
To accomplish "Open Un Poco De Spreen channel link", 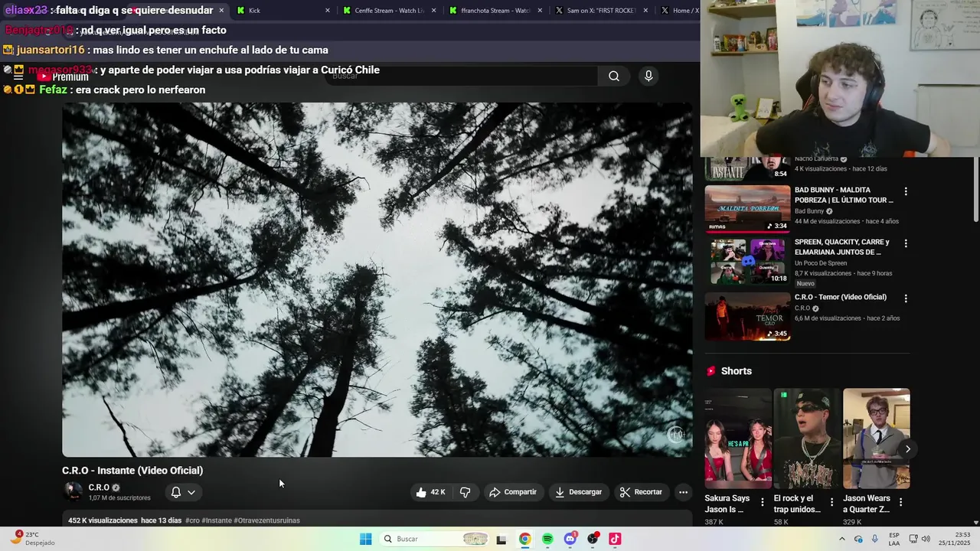I will 821,263.
